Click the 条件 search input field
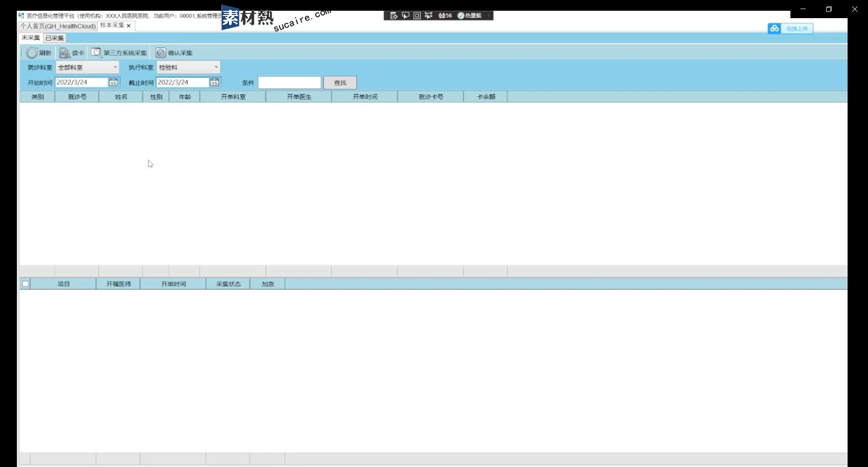The width and height of the screenshot is (868, 467). point(289,83)
